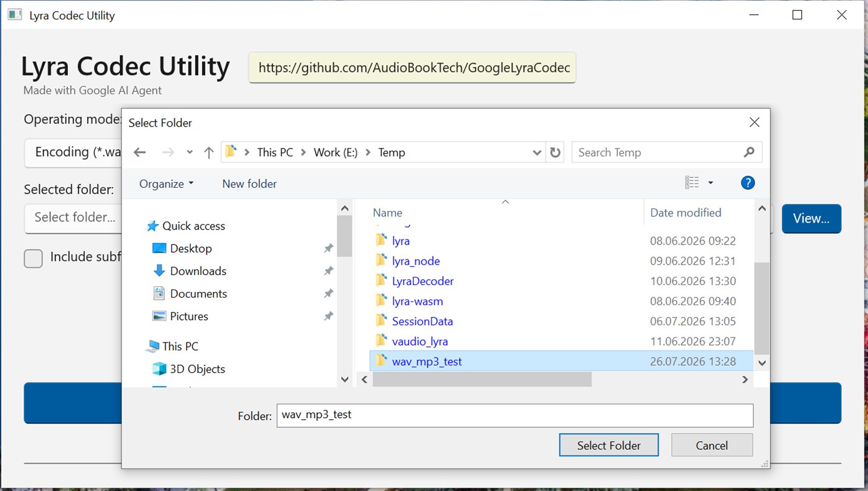This screenshot has width=868, height=491.
Task: Expand the This PC breadcrumb chevron
Action: click(304, 153)
